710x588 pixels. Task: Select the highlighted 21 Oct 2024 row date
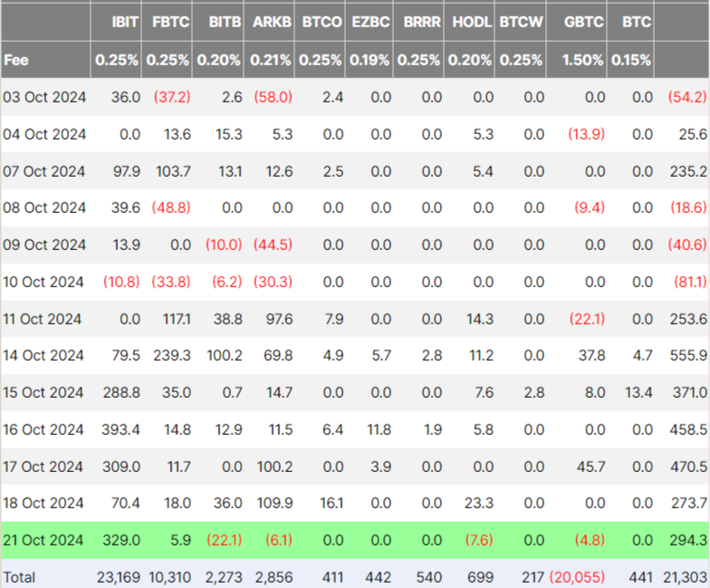[x=45, y=540]
